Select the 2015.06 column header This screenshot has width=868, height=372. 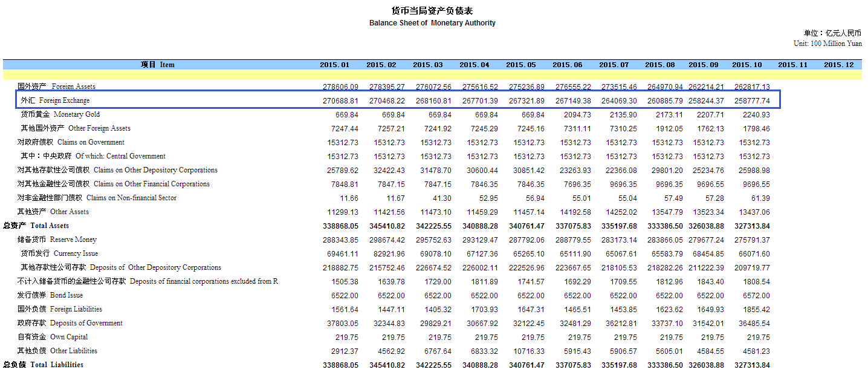click(x=568, y=65)
